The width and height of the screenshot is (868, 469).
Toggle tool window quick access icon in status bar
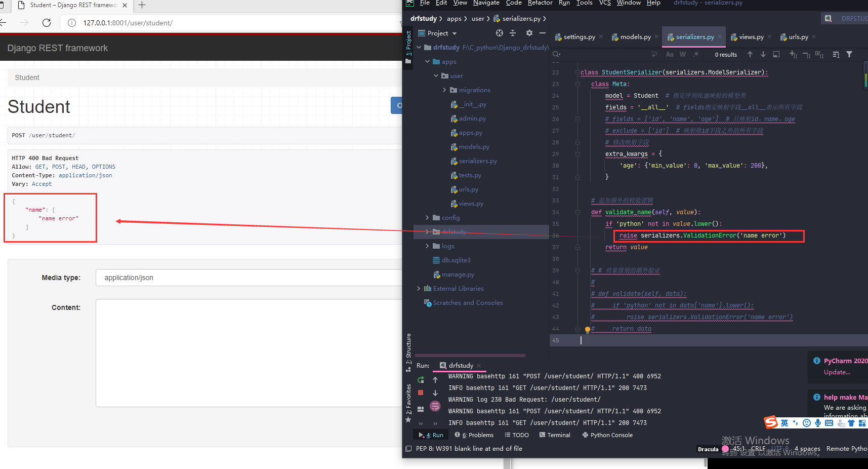408,449
